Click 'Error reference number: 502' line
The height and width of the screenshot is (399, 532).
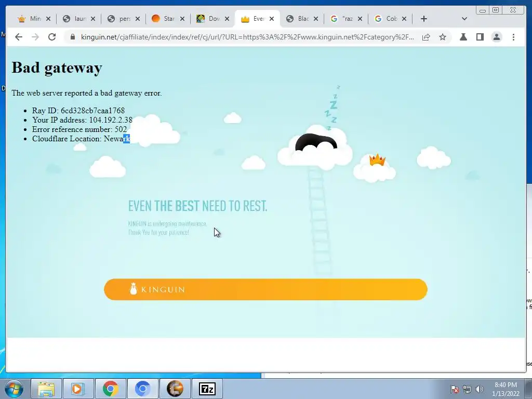(79, 129)
